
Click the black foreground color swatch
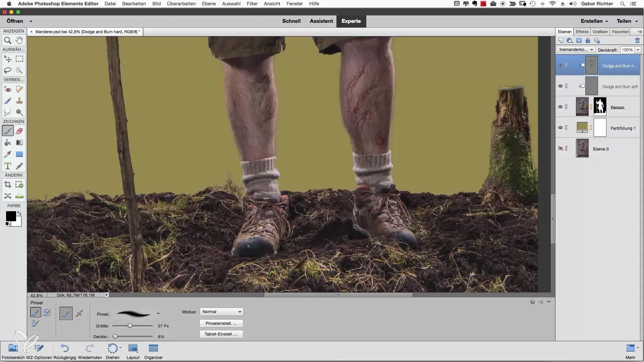click(10, 217)
